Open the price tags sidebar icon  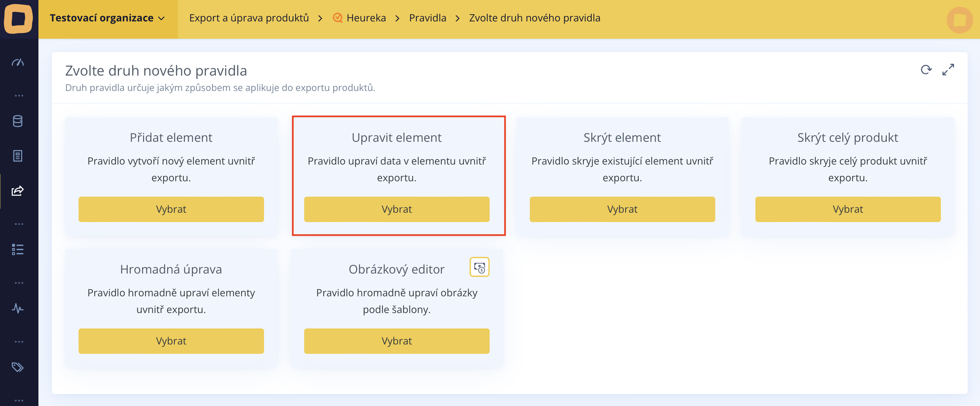(18, 367)
